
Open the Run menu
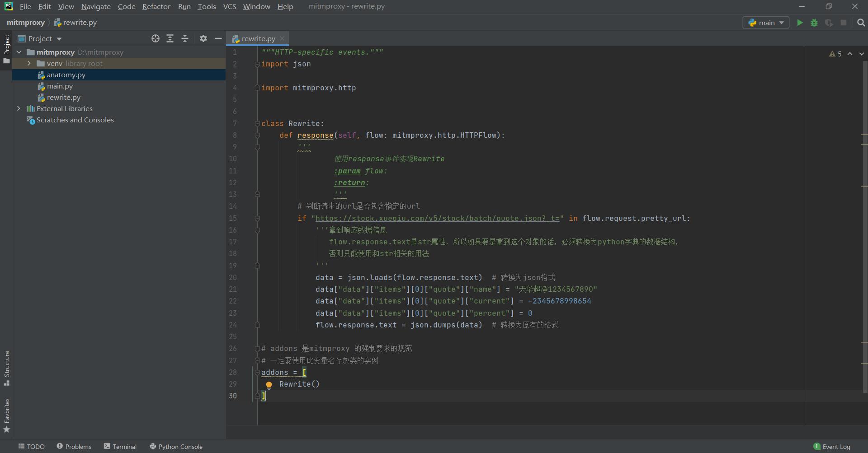point(184,6)
